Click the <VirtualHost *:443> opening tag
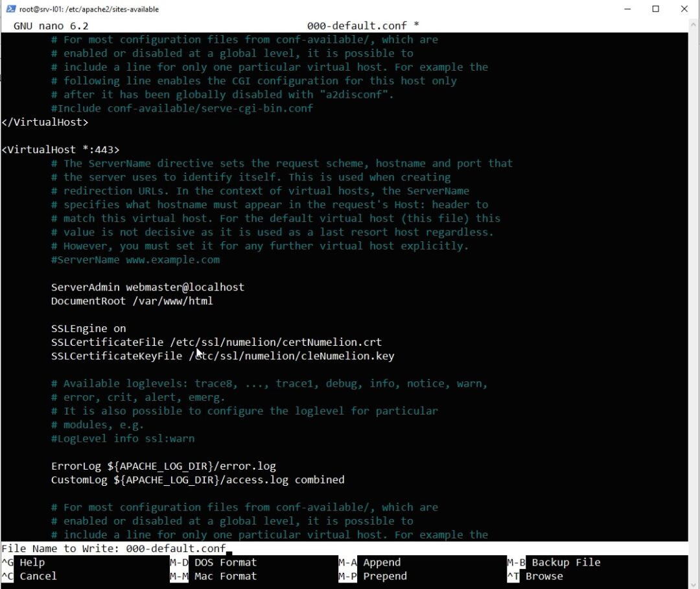The height and width of the screenshot is (589, 700). coord(60,149)
